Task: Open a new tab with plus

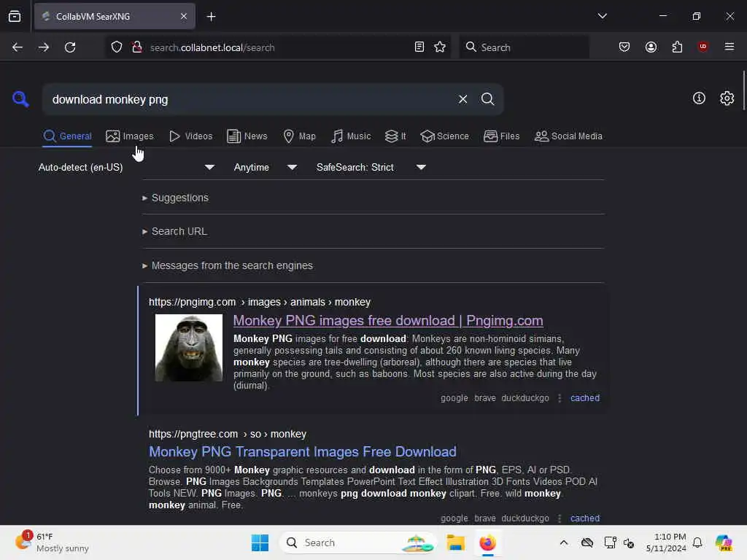Action: coord(211,17)
